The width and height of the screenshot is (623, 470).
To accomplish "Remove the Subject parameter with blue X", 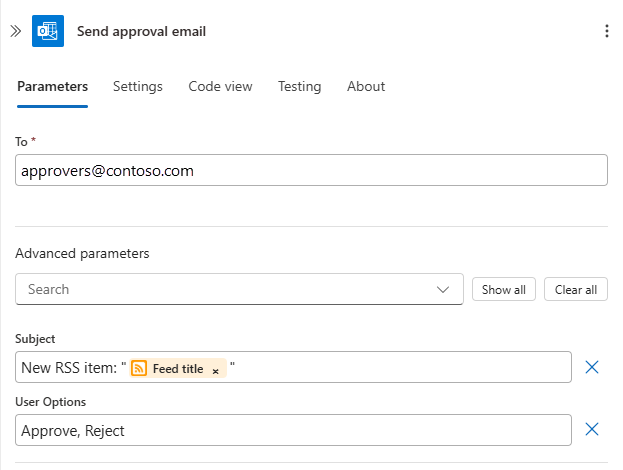I will [x=591, y=367].
